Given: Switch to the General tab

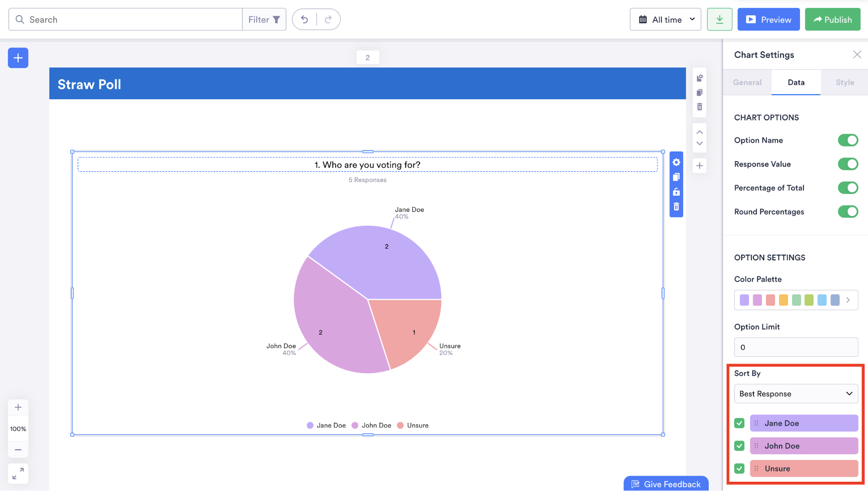Looking at the screenshot, I should click(747, 83).
